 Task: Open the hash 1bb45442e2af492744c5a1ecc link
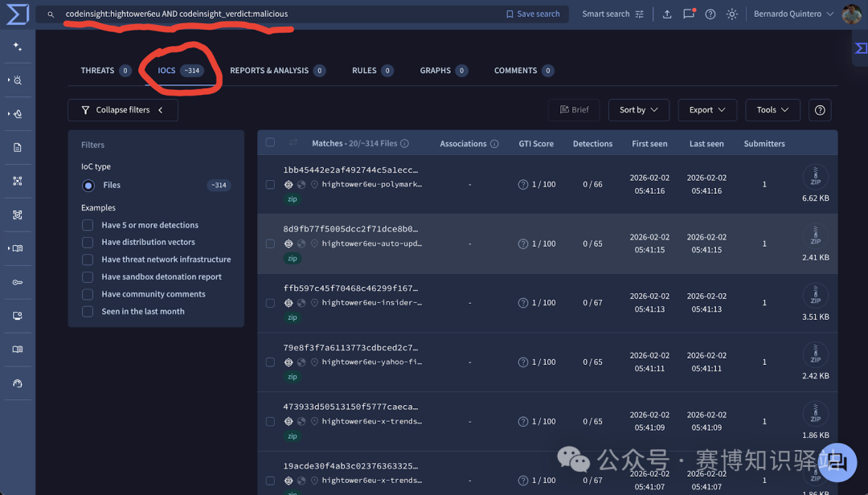(x=350, y=170)
